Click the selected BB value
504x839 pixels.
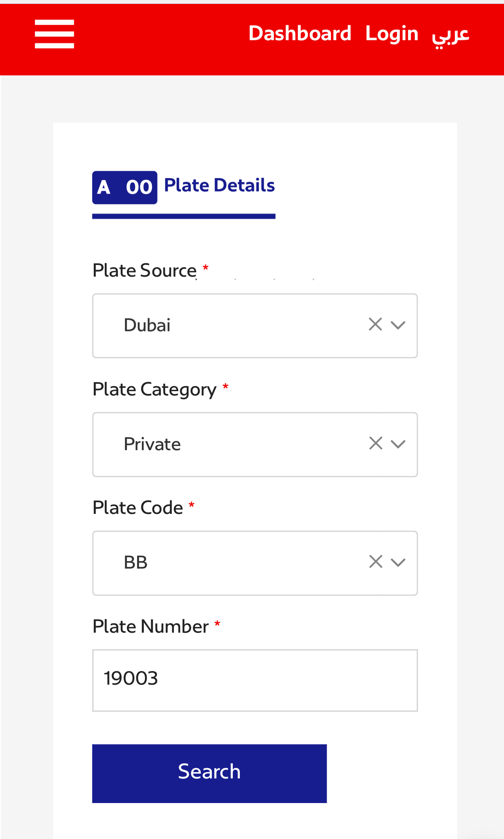[x=136, y=563]
